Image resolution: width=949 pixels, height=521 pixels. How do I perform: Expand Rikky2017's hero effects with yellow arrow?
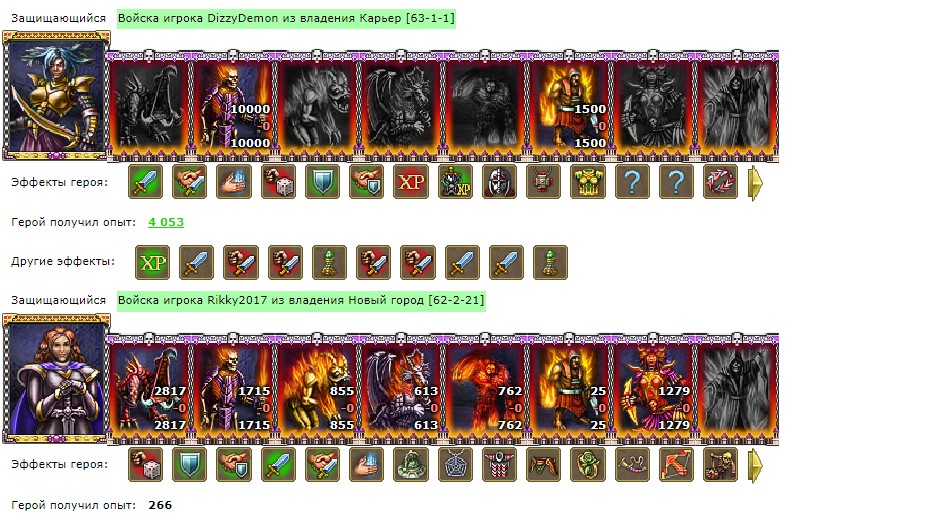(755, 465)
